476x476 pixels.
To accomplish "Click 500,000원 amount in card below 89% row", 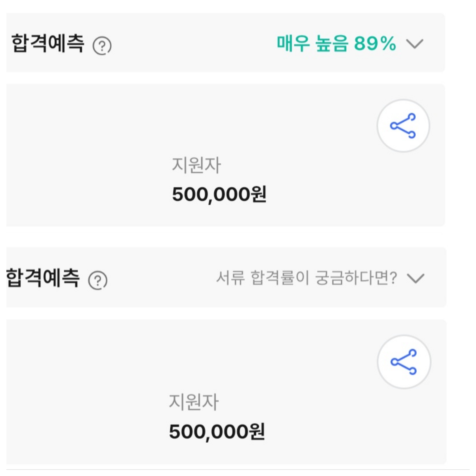I will 219,195.
